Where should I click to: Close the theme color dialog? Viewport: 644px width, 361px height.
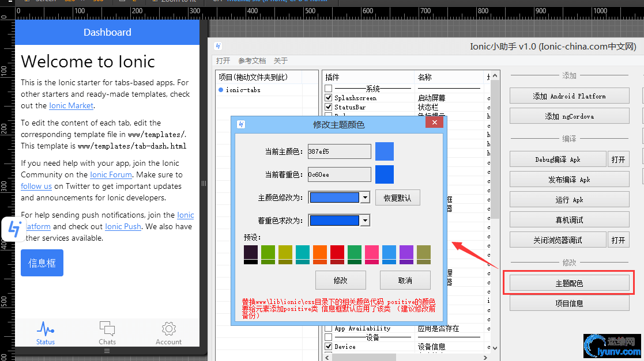[435, 122]
